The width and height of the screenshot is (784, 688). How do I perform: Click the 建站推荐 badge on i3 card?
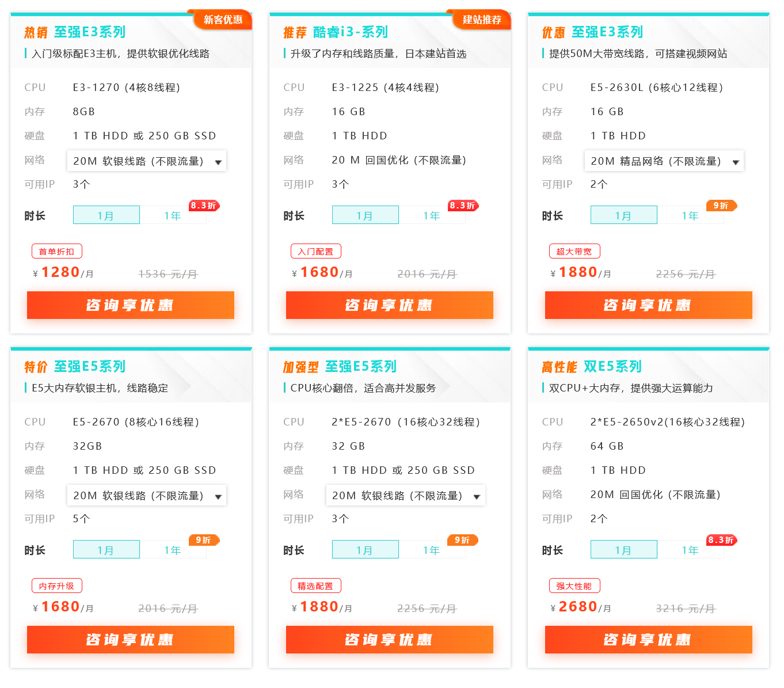point(482,20)
